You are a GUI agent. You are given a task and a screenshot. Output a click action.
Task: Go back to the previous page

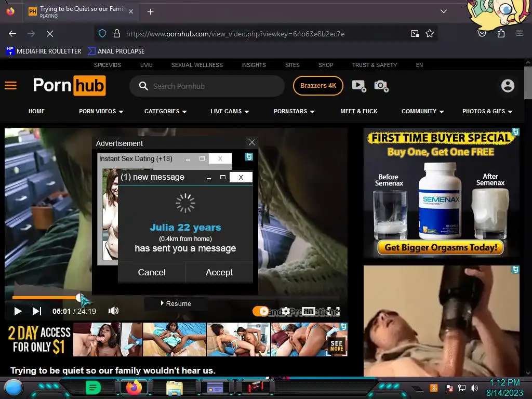coord(12,34)
